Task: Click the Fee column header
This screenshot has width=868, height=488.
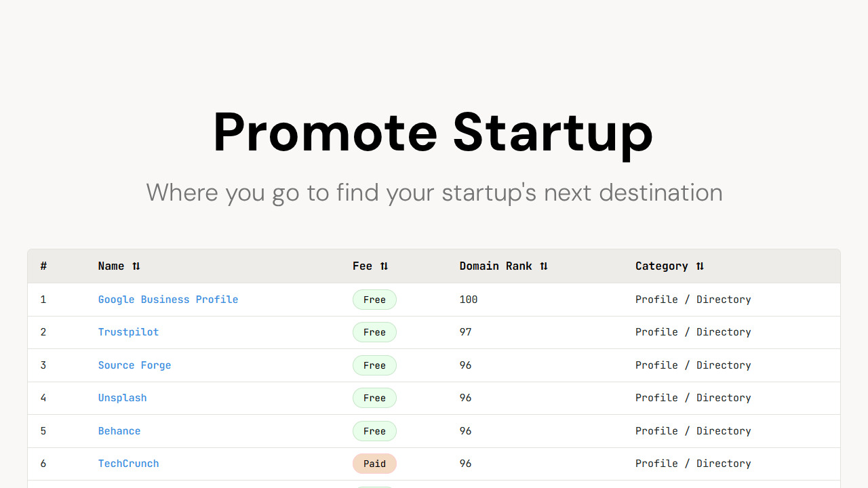Action: click(x=362, y=266)
